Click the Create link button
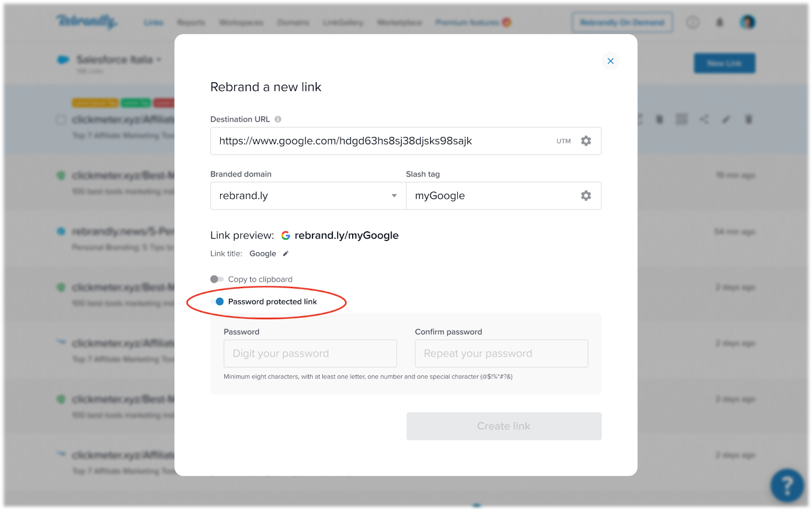The width and height of the screenshot is (812, 510). [x=504, y=426]
